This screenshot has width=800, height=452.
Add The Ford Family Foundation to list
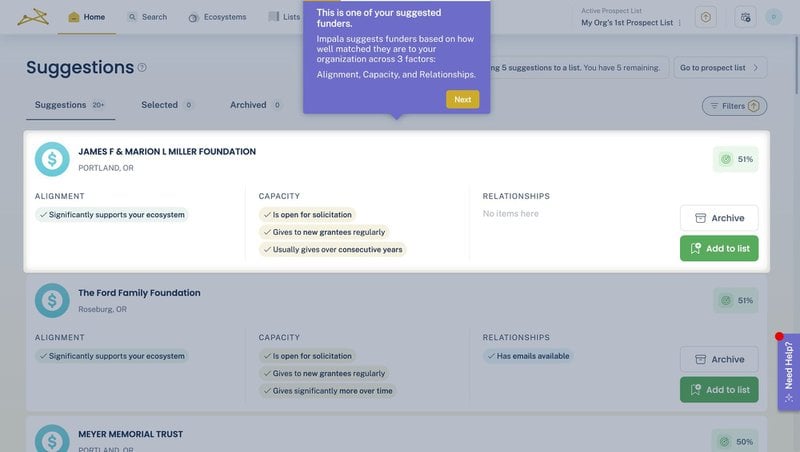(x=719, y=390)
